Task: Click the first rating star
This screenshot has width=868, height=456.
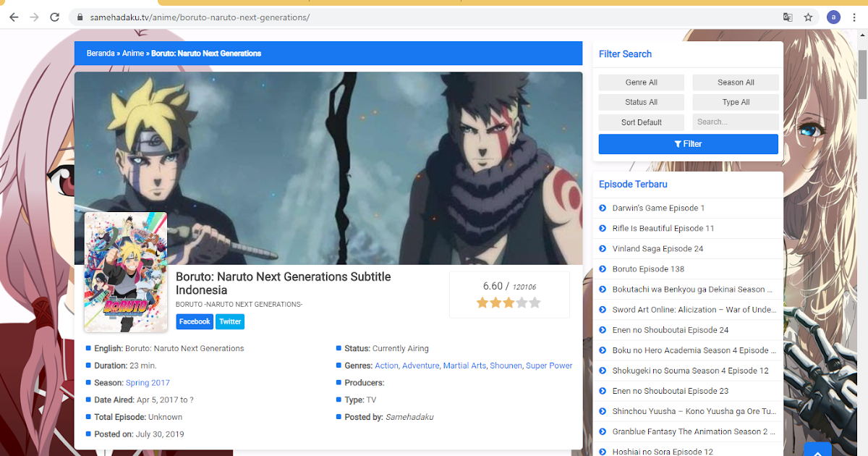Action: pyautogui.click(x=482, y=303)
